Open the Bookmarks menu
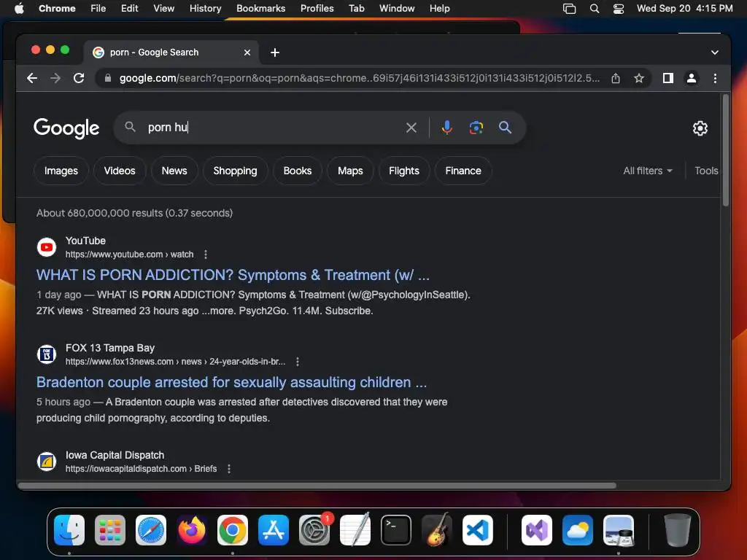 260,8
